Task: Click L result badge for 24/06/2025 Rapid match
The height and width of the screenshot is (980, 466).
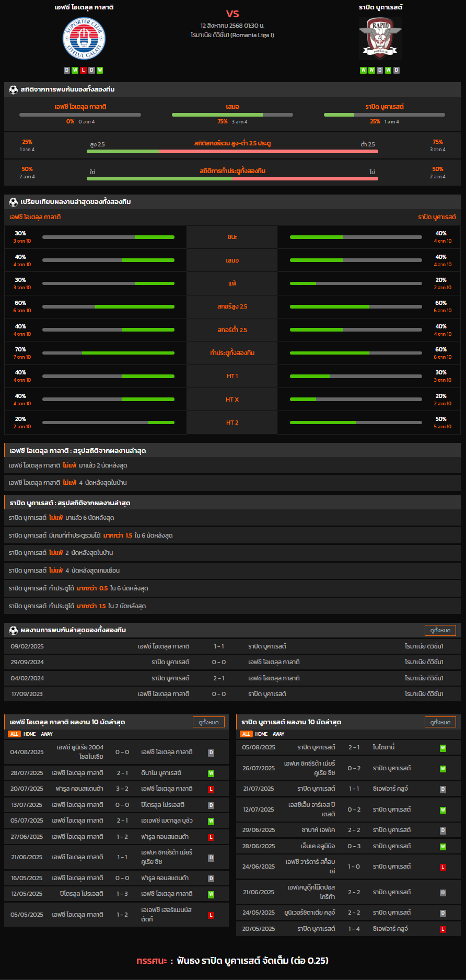Action: click(443, 867)
